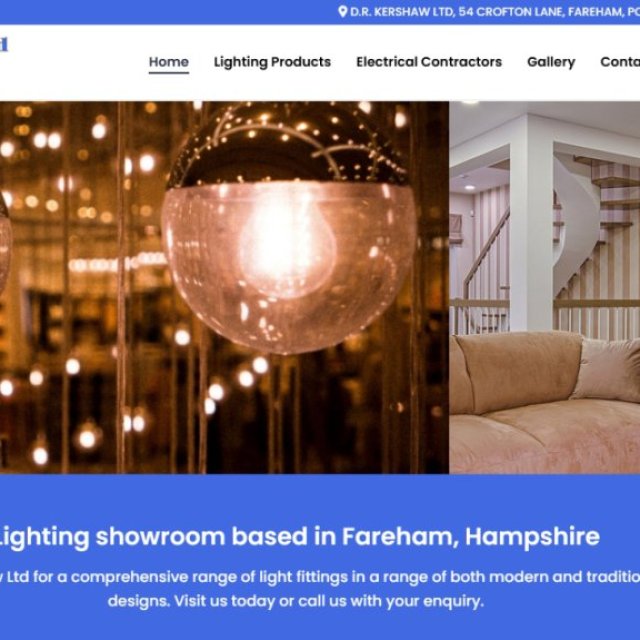This screenshot has width=640, height=640.
Task: Click the beige sofa in the room photo
Action: (544, 403)
